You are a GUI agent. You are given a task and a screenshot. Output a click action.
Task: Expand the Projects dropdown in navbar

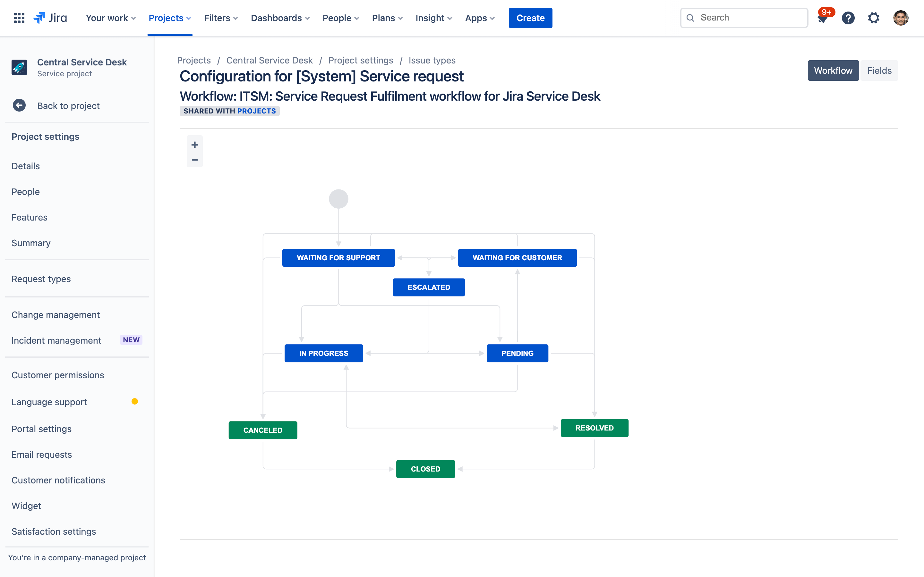pos(170,18)
